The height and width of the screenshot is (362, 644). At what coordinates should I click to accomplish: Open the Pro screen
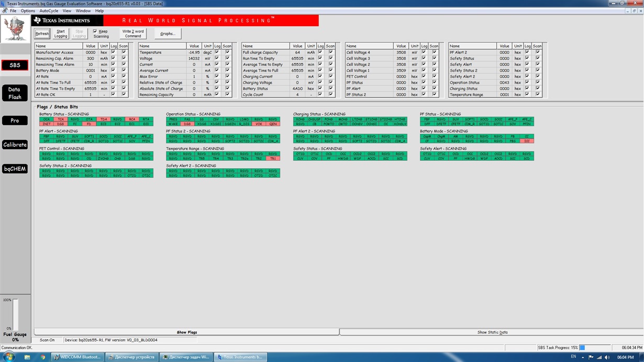(x=15, y=120)
